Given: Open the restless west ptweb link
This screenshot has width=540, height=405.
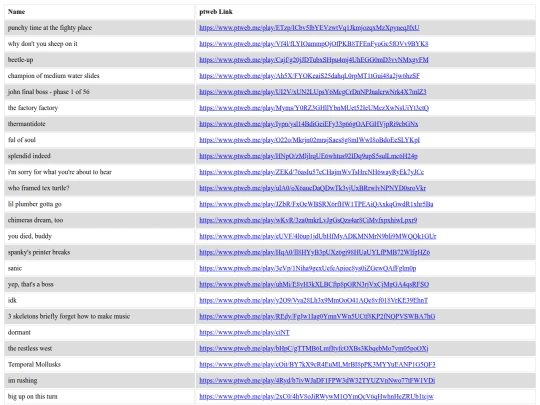Looking at the screenshot, I should 313,348.
